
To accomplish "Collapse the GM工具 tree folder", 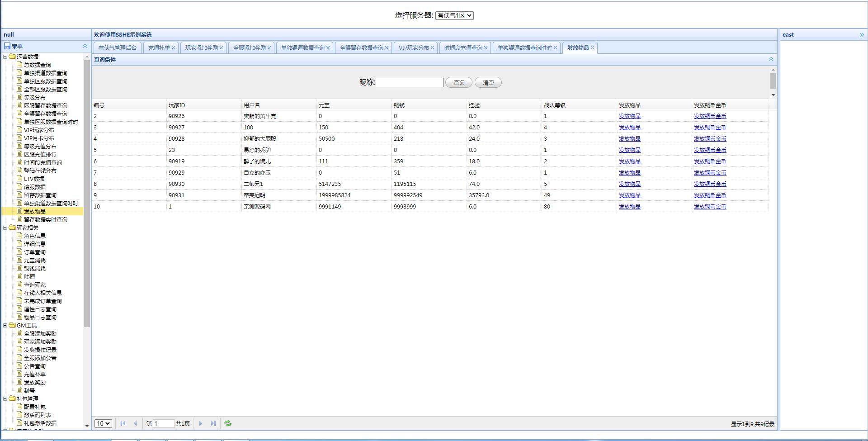I will click(5, 325).
